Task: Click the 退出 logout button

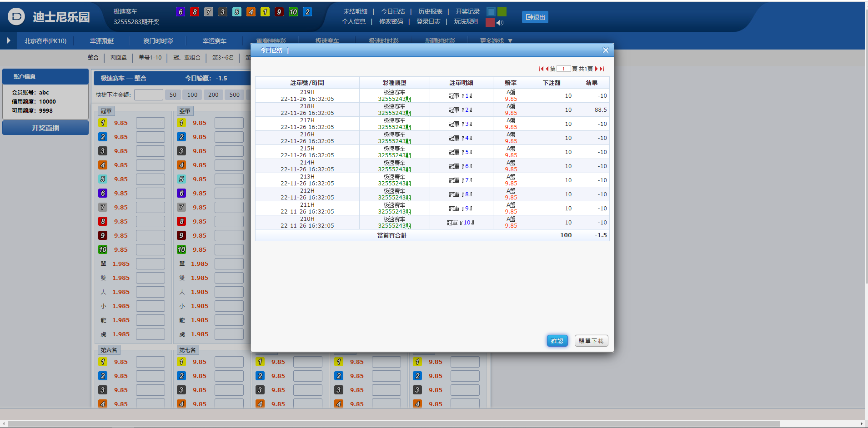Action: point(535,17)
